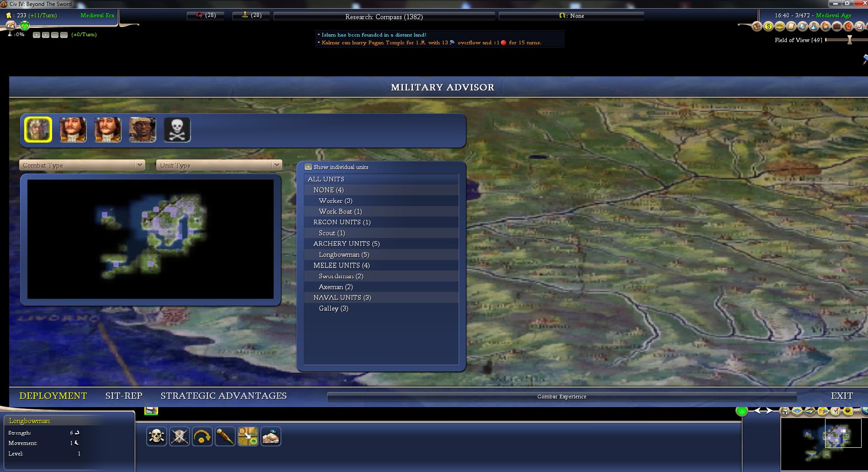
Task: Click the Research: Compass bar
Action: (384, 16)
